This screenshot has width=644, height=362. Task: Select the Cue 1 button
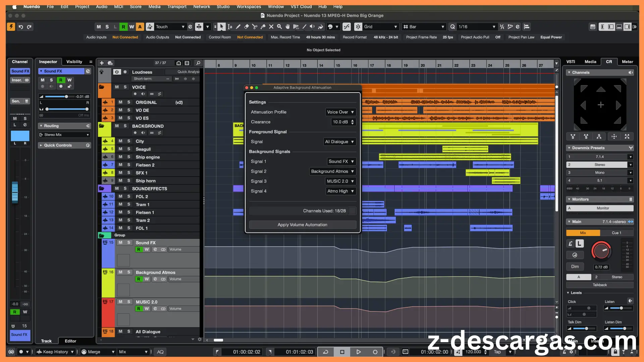coord(616,233)
